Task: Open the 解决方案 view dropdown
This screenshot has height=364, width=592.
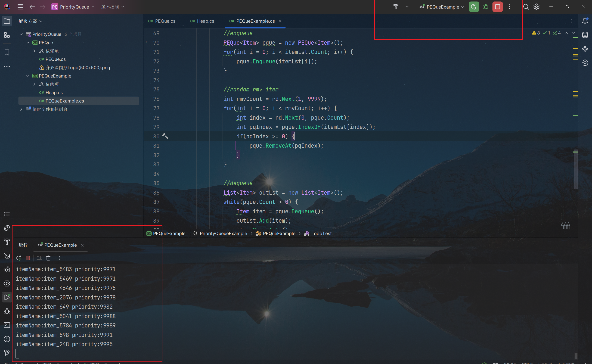Action: click(30, 21)
